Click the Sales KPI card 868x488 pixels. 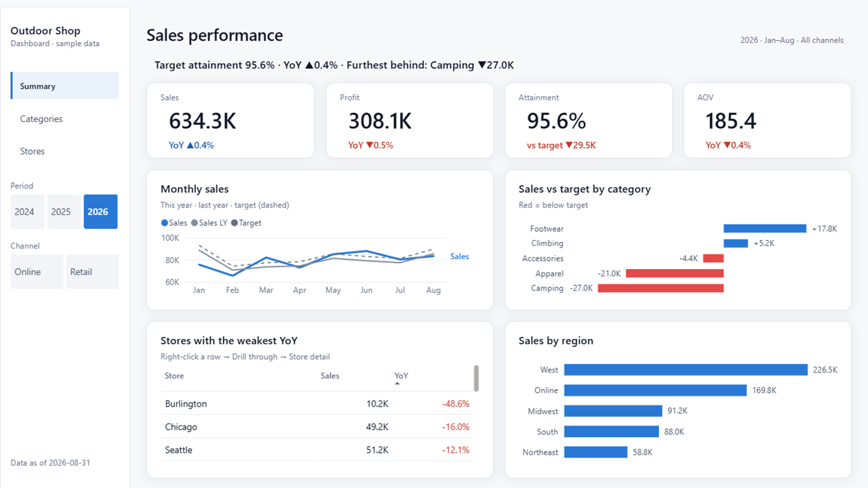(x=231, y=121)
